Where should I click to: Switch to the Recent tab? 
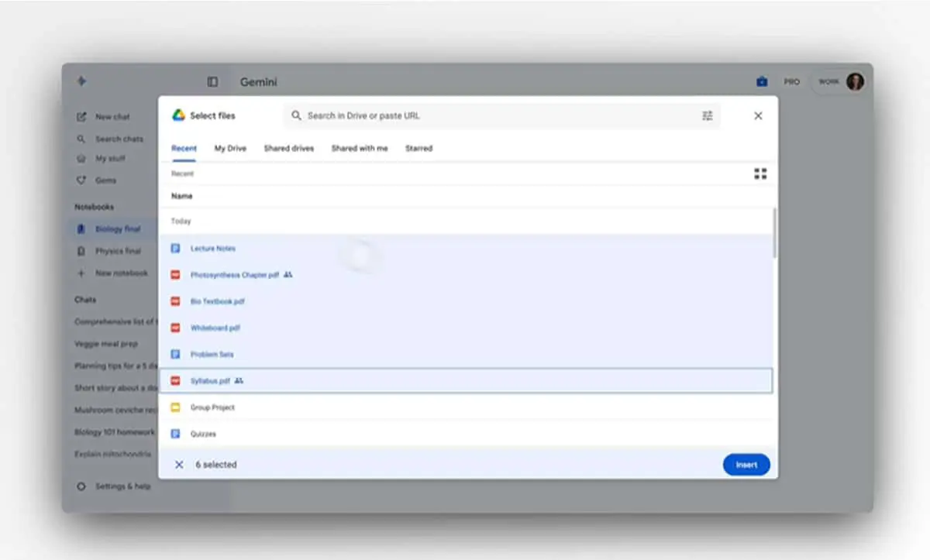tap(184, 149)
